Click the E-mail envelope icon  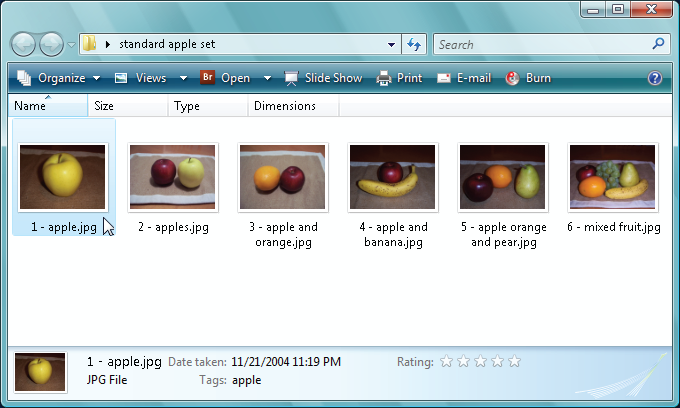(x=443, y=78)
